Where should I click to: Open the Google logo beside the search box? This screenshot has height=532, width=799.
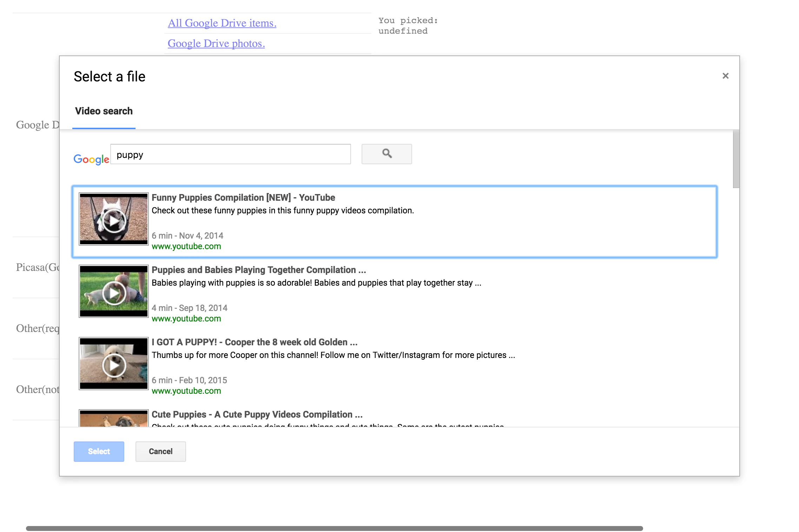[x=91, y=159]
